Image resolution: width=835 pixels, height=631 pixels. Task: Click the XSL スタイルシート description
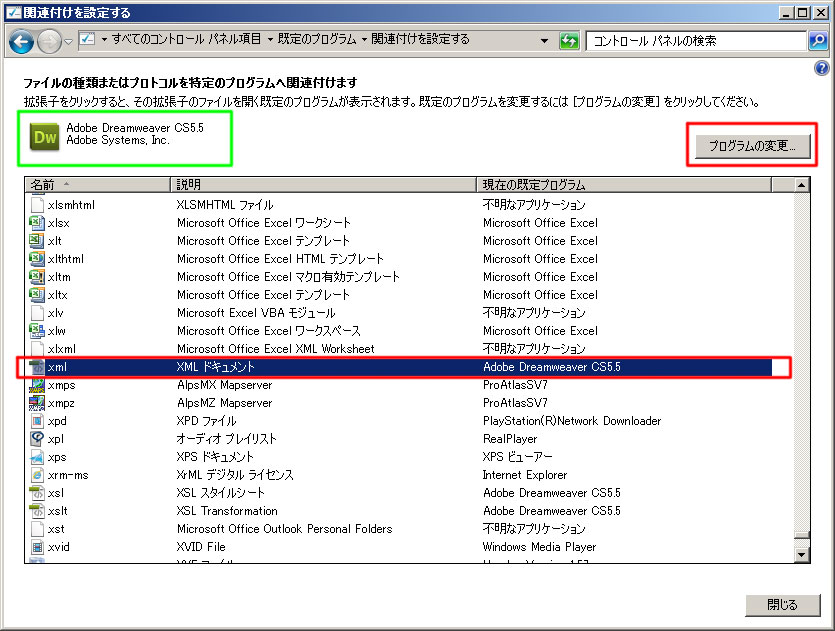pyautogui.click(x=220, y=493)
